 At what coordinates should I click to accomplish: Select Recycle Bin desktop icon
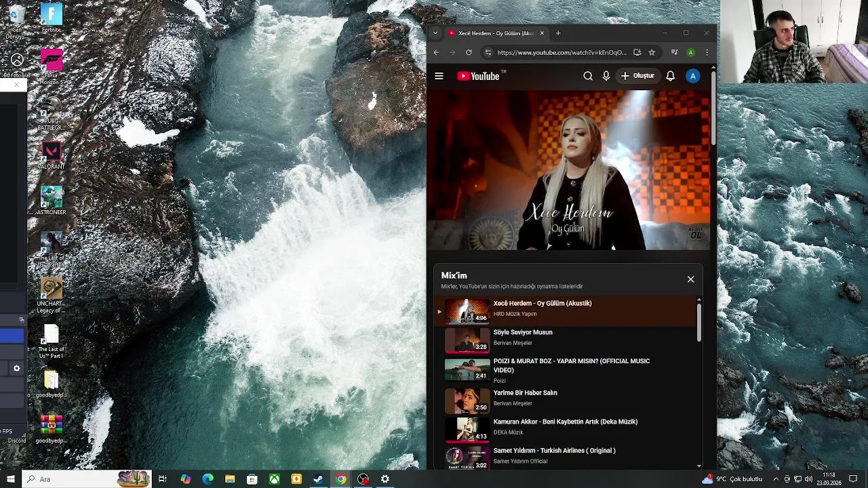pos(15,20)
